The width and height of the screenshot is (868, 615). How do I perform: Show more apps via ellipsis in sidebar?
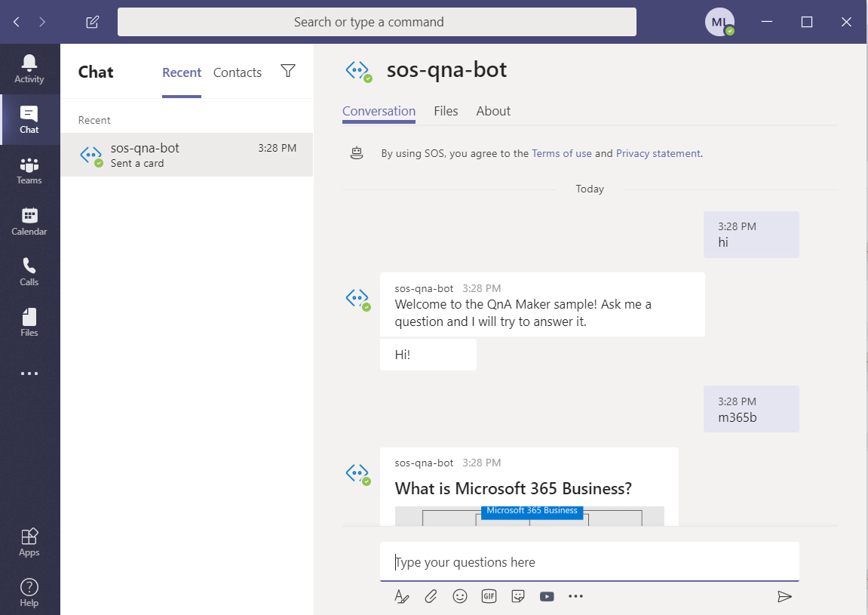pos(29,374)
